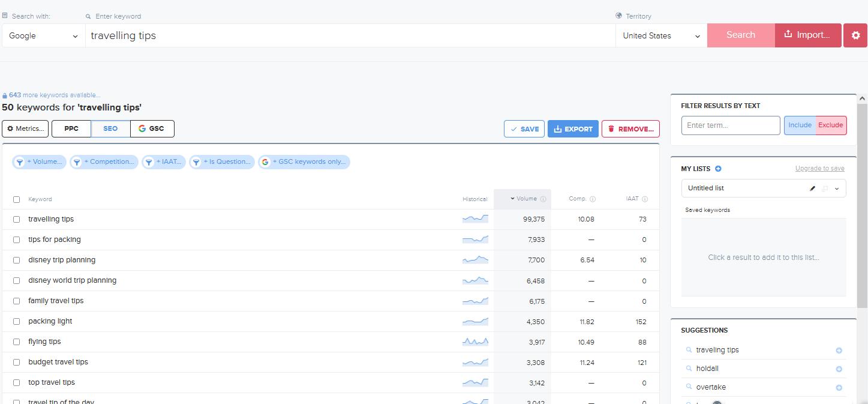This screenshot has width=868, height=404.
Task: Click the plus icon beside My Lists
Action: (x=718, y=169)
